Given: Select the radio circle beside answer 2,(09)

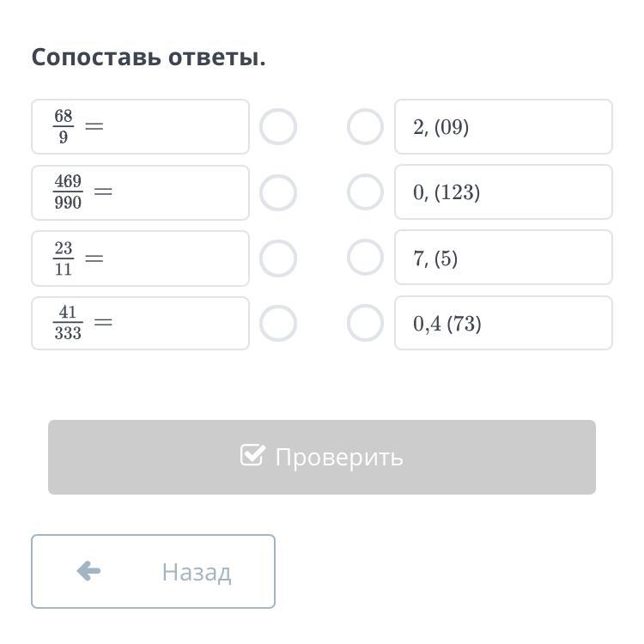Looking at the screenshot, I should tap(365, 127).
